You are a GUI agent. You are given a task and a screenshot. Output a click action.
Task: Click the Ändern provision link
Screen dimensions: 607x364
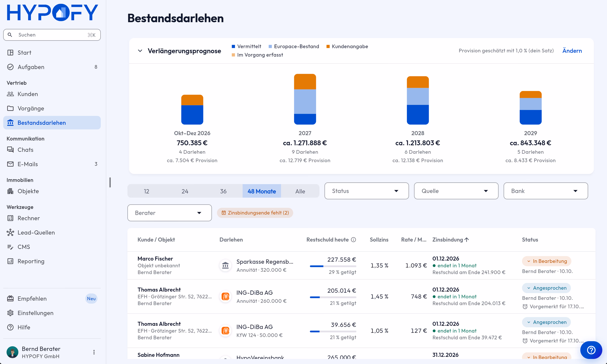(x=572, y=51)
